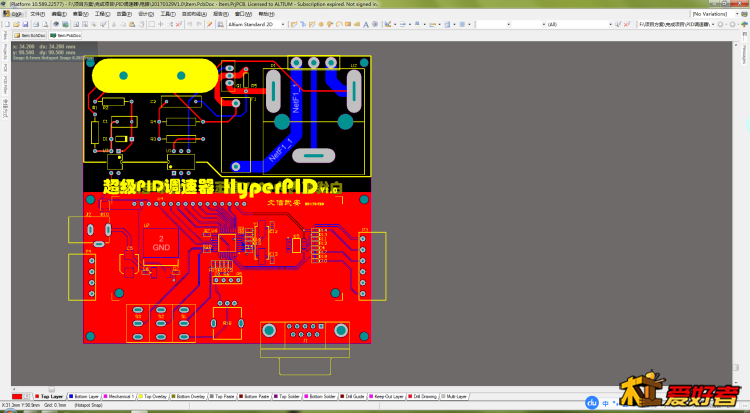Open Print Preview icon
Image resolution: width=750 pixels, height=413 pixels.
(45, 24)
